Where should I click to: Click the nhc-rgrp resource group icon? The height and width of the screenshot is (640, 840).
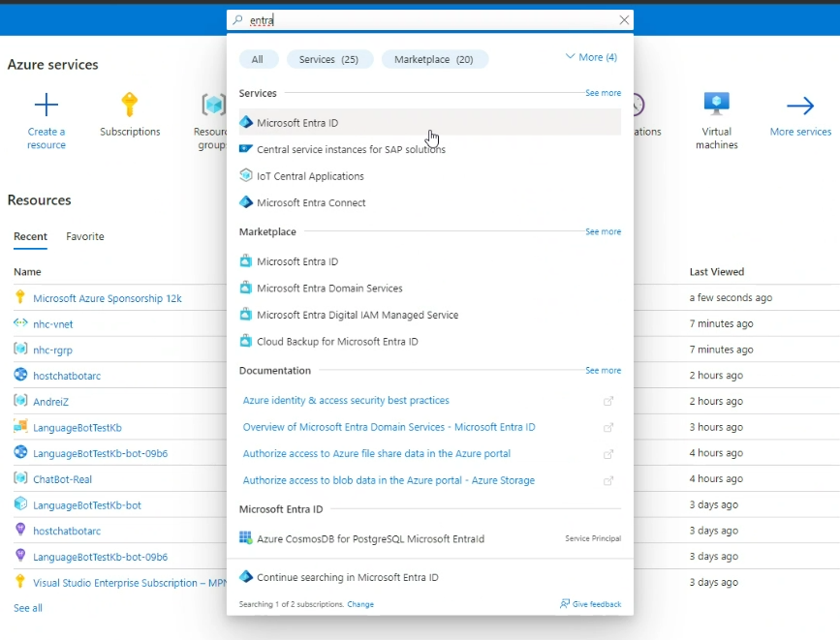(x=20, y=349)
